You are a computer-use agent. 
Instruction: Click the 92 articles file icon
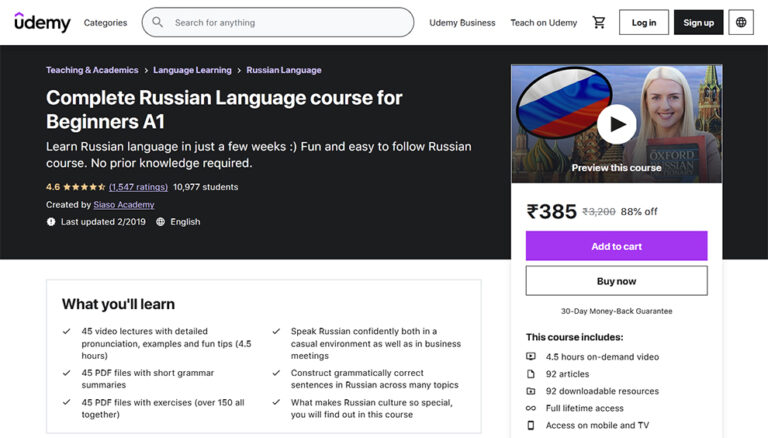tap(531, 374)
